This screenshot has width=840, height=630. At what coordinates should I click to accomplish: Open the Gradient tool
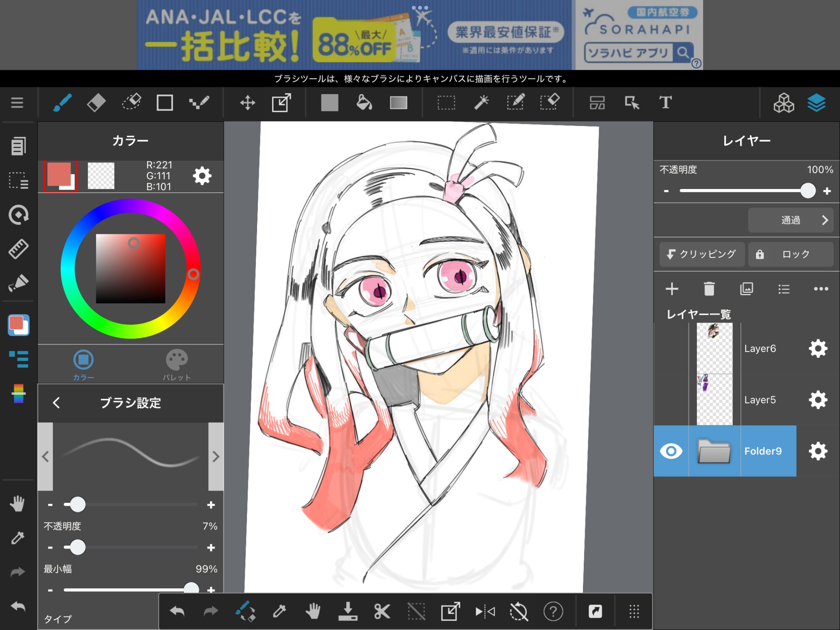(x=398, y=103)
